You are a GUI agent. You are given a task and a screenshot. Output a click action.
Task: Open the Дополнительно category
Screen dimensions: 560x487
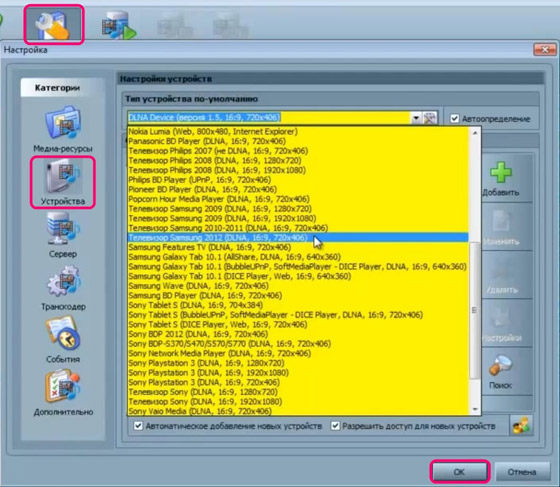63,393
